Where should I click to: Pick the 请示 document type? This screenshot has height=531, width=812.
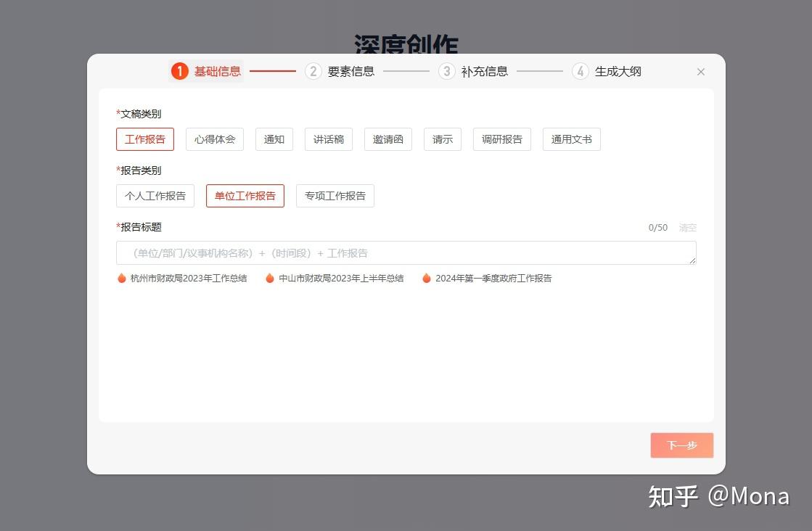coord(443,139)
